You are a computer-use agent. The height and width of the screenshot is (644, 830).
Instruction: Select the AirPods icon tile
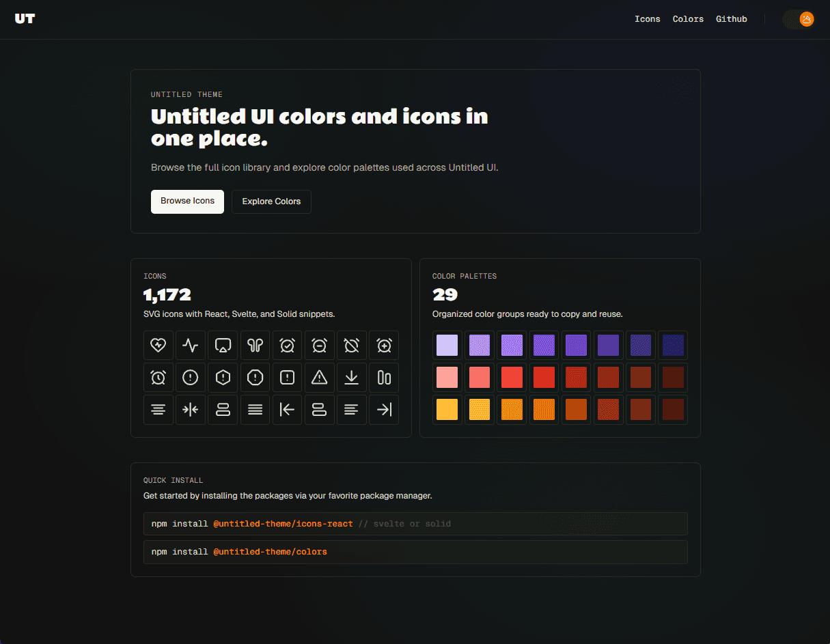pyautogui.click(x=255, y=346)
